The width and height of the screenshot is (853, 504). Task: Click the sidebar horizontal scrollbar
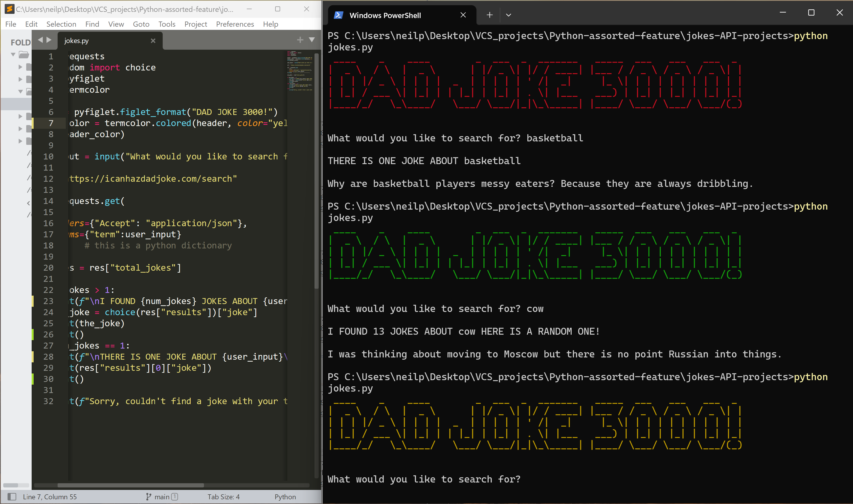point(16,485)
